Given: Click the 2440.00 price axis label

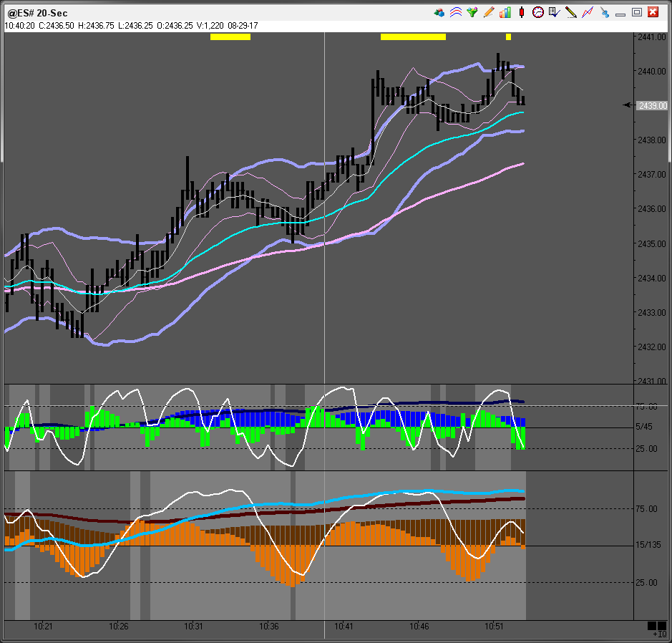Looking at the screenshot, I should point(652,71).
